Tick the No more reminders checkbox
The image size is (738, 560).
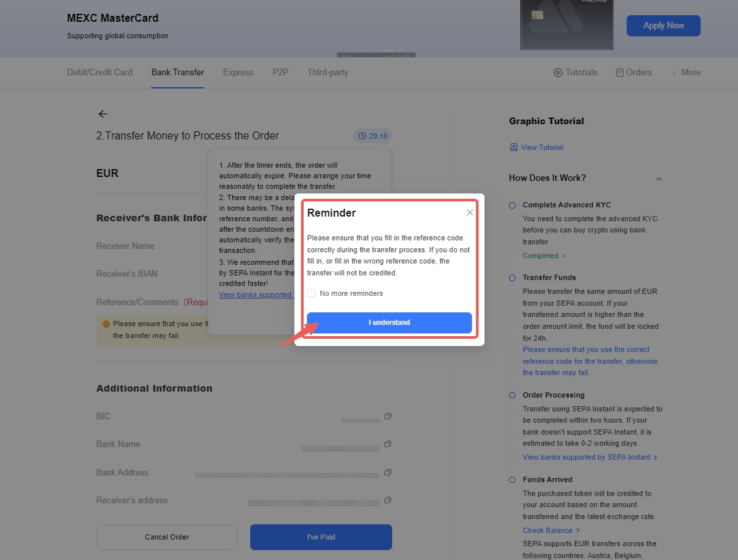click(312, 293)
